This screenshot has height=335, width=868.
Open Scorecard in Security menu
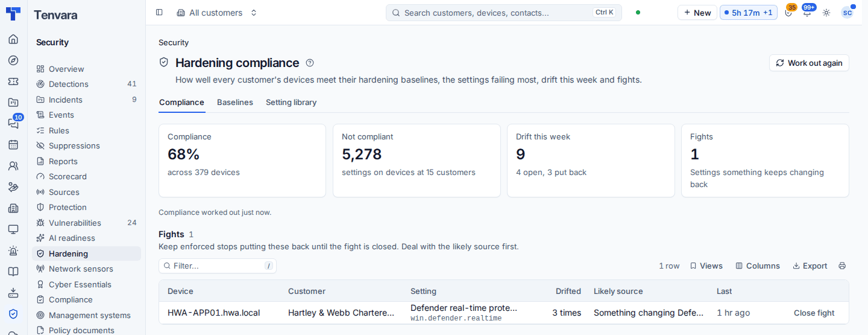pyautogui.click(x=86, y=176)
